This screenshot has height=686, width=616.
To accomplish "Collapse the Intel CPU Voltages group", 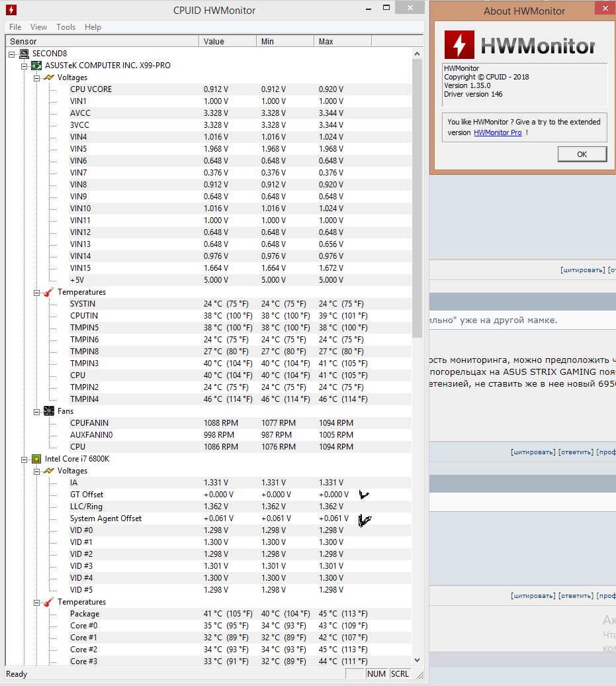I will [x=37, y=471].
